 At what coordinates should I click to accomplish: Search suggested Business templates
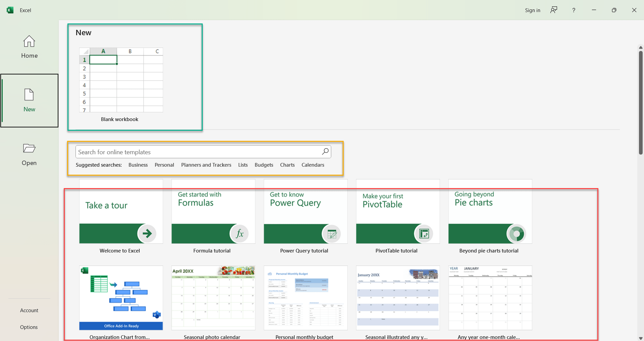click(138, 165)
